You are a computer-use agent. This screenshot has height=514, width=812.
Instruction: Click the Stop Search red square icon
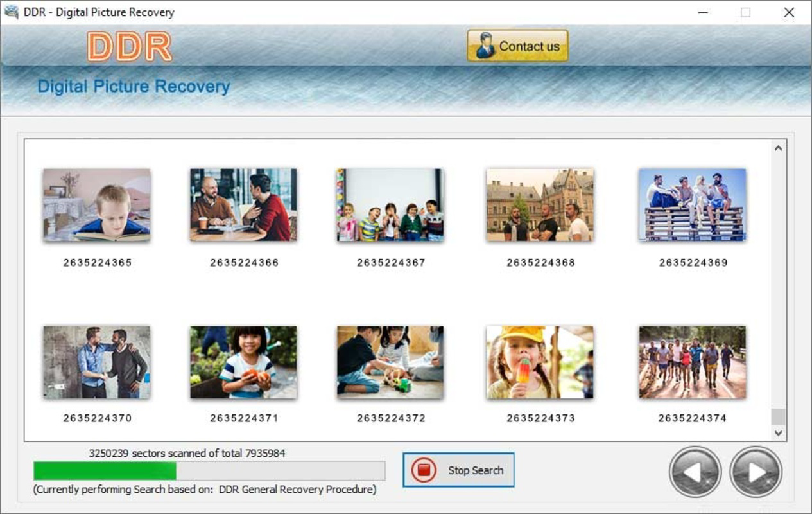pyautogui.click(x=424, y=470)
